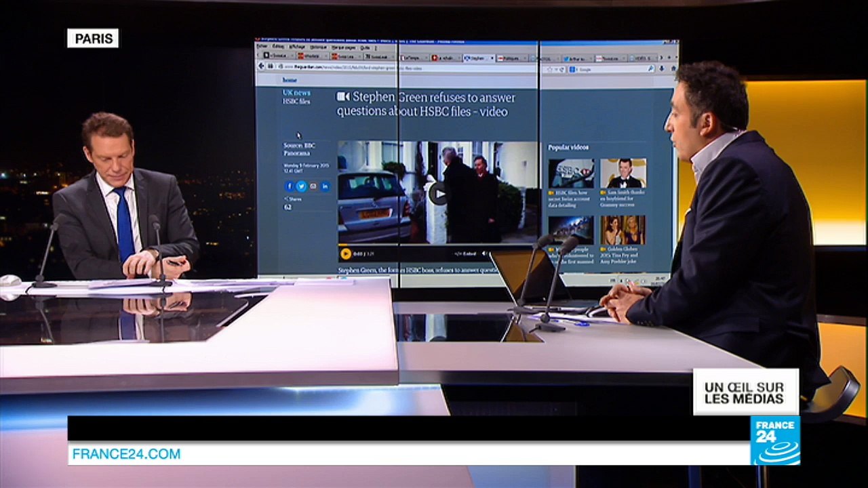This screenshot has width=868, height=488.
Task: Click the Embed link in the video player
Action: coord(467,253)
